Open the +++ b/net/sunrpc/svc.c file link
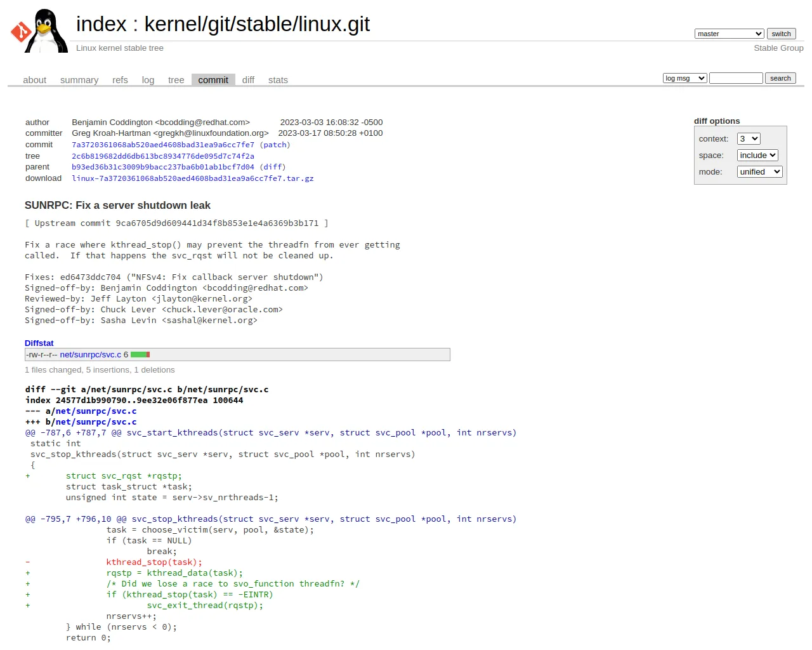 [96, 422]
